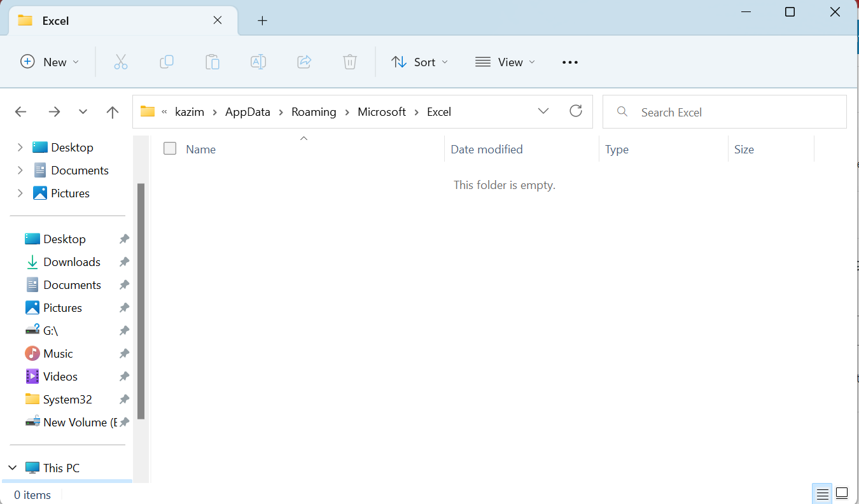Click the Share icon in toolbar
The image size is (859, 504).
coord(304,62)
